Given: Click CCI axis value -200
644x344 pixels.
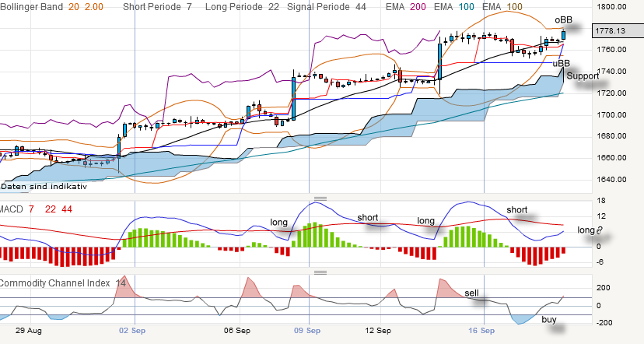Looking at the screenshot, I should click(x=604, y=323).
